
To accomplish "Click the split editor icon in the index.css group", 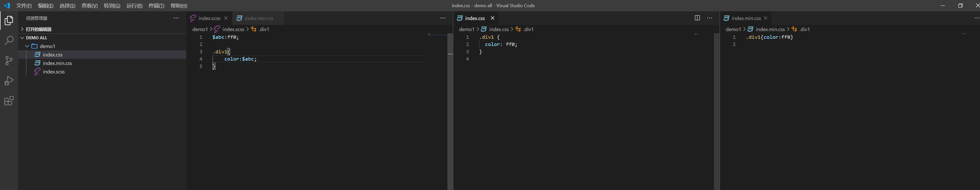I will [x=697, y=18].
